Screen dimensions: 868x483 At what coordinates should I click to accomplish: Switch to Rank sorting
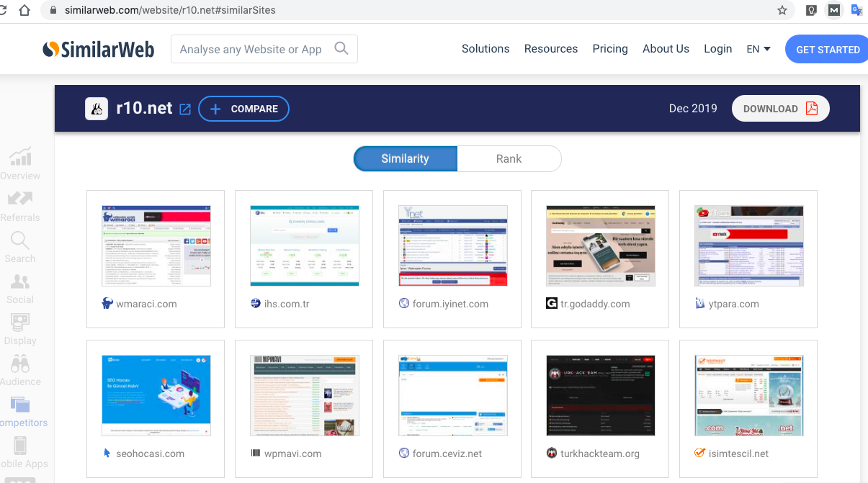(509, 158)
